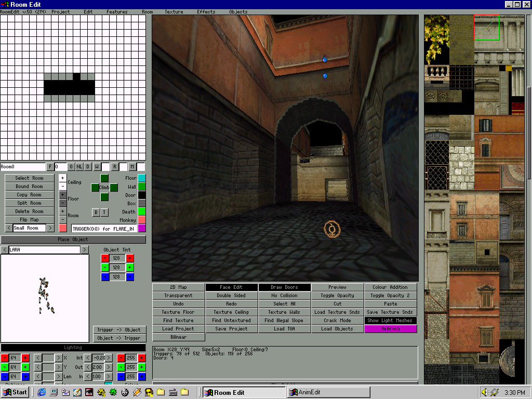Open the Objects menu
Image resolution: width=532 pixels, height=399 pixels.
point(238,12)
